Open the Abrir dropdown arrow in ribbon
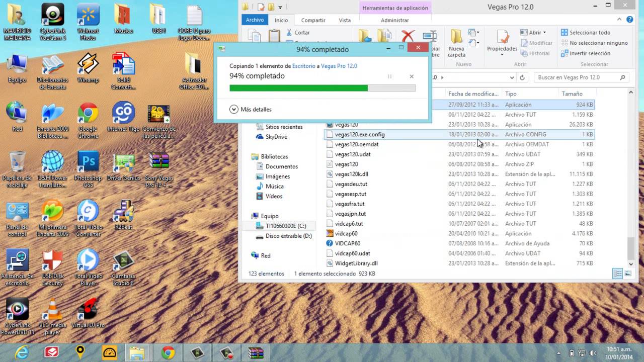Viewport: 644px width, 362px height. (x=544, y=33)
